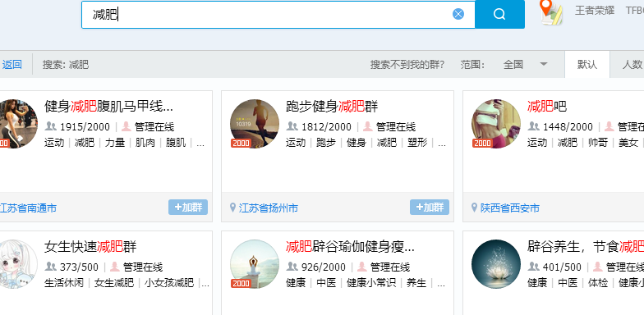Open 搜索不到我的群? help link
The height and width of the screenshot is (315, 644).
click(x=407, y=64)
